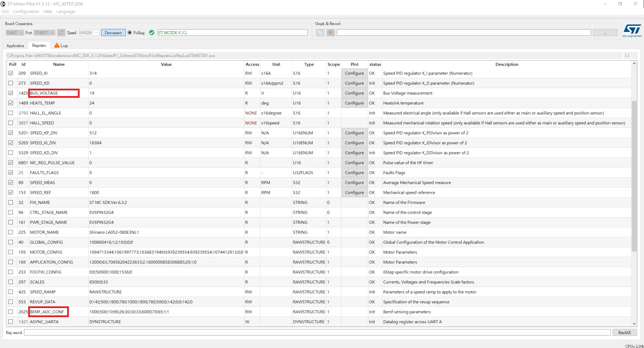This screenshot has width=644, height=348.
Task: Click the Disconnect button
Action: pos(113,33)
